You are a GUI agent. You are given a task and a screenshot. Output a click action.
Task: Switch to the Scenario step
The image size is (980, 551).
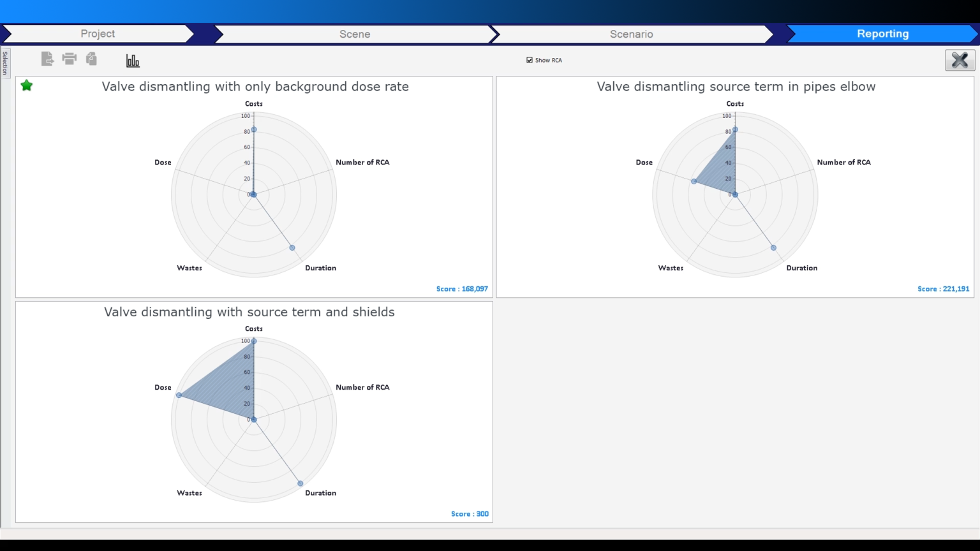[631, 34]
